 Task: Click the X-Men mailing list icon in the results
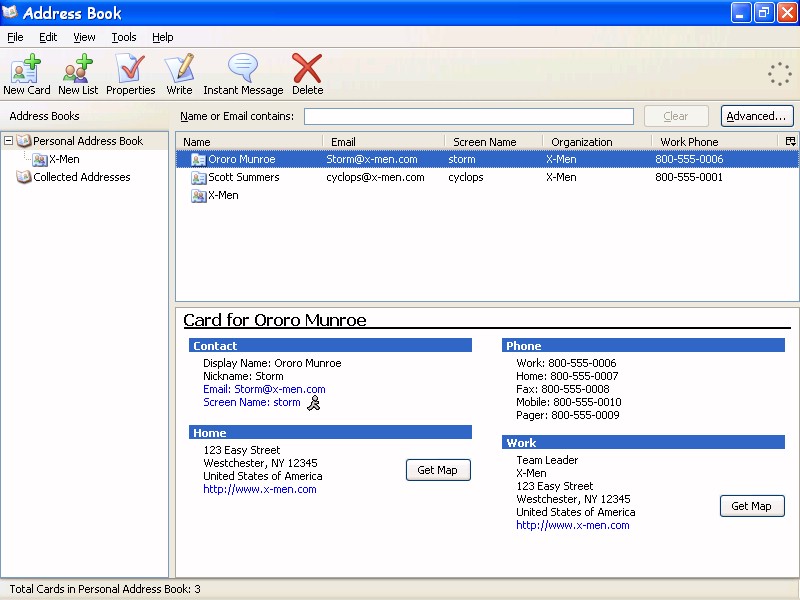coord(198,195)
